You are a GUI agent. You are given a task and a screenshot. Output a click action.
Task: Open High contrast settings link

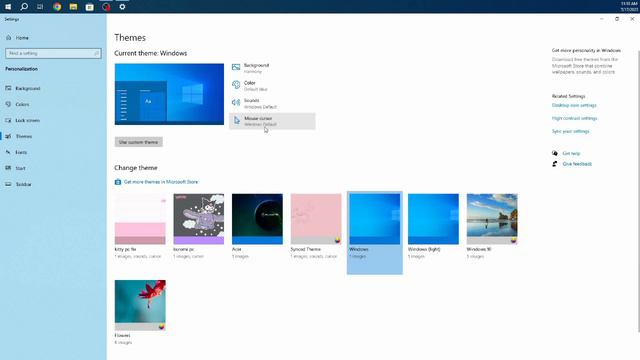(x=574, y=118)
